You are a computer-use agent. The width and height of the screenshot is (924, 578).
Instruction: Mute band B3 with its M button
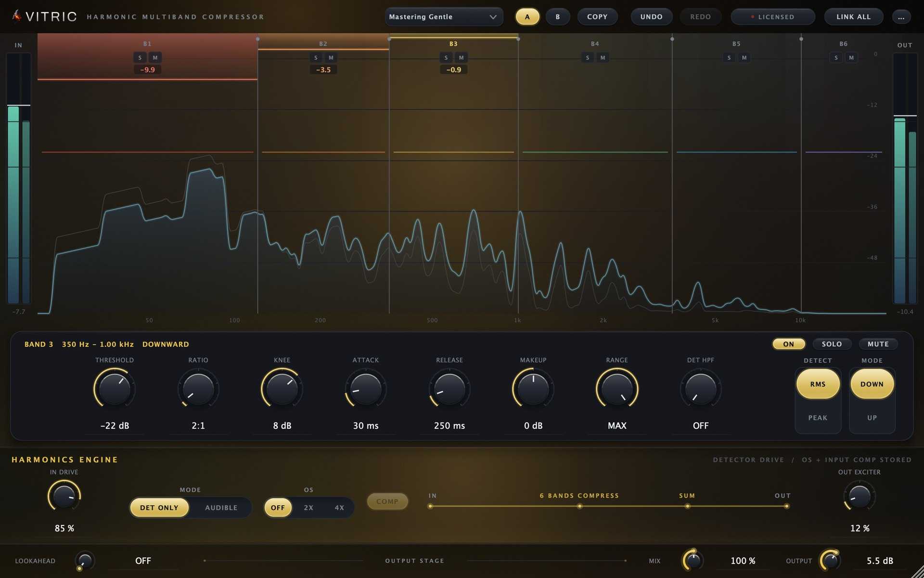(x=462, y=58)
